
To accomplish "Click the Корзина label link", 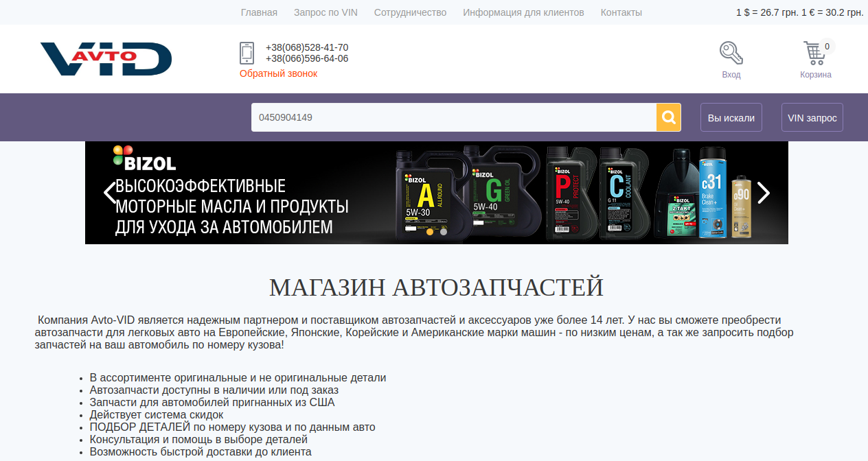I will (816, 75).
